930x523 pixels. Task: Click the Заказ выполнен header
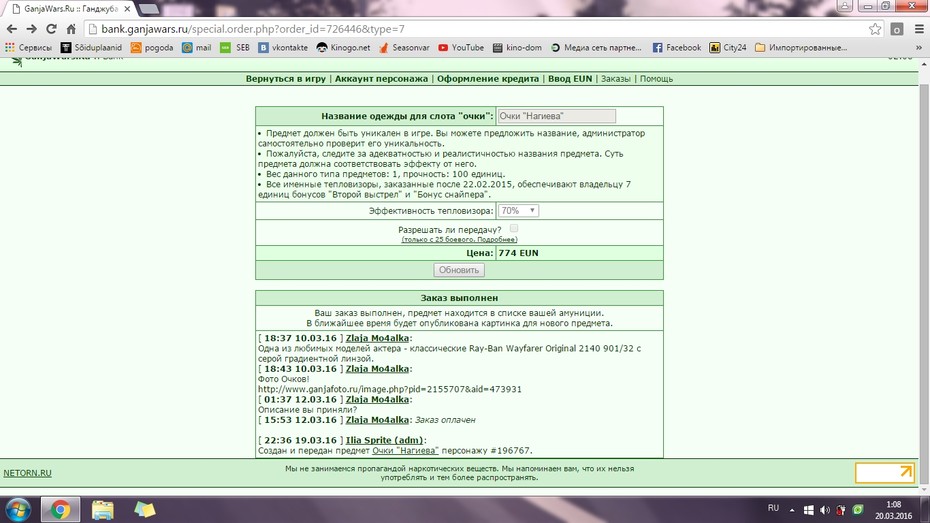tap(459, 298)
